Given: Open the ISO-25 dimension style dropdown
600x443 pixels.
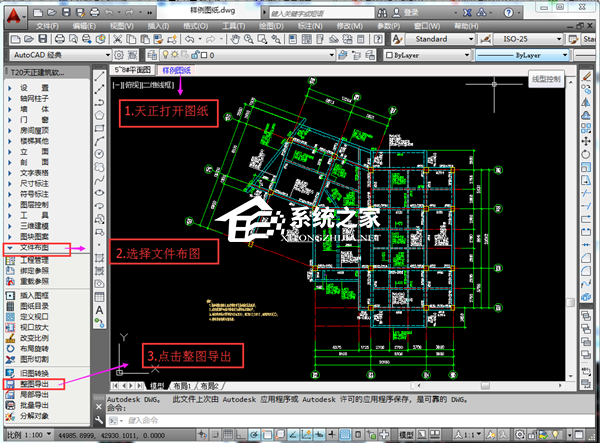Looking at the screenshot, I should [x=528, y=39].
